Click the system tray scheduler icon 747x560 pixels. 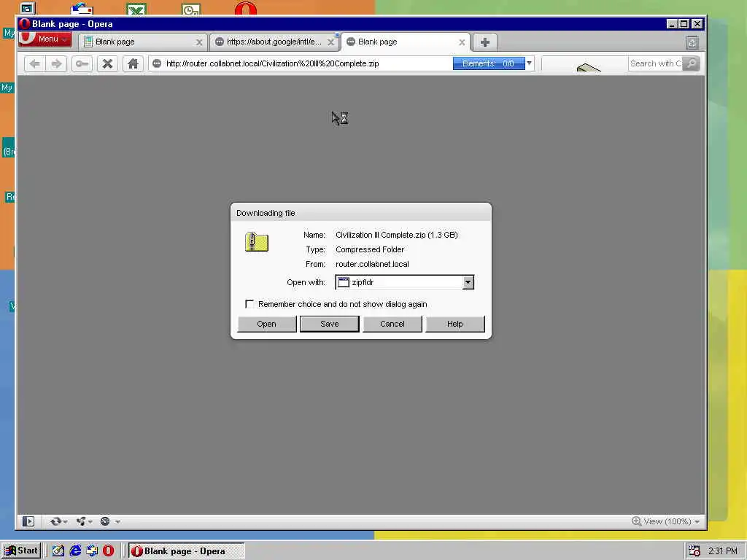pos(694,551)
